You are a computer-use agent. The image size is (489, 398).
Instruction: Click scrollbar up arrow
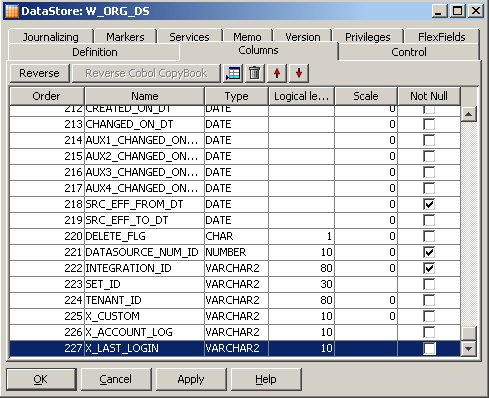[469, 114]
